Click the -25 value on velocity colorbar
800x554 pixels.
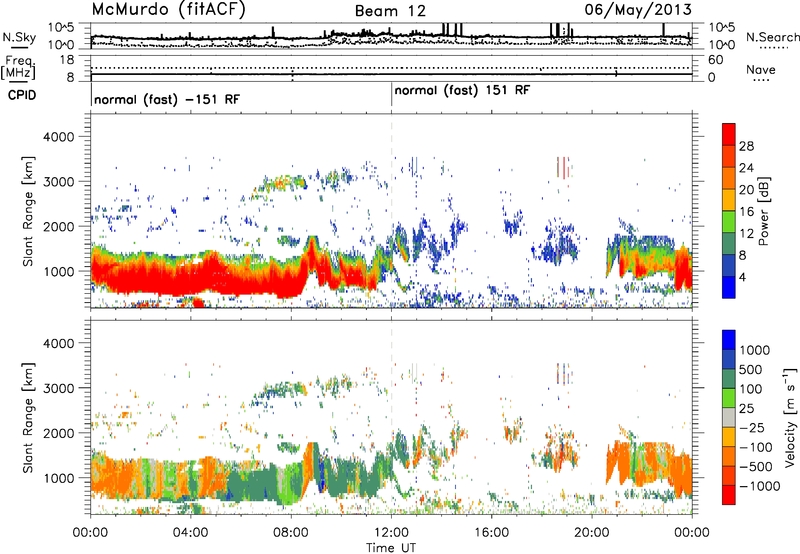click(752, 428)
